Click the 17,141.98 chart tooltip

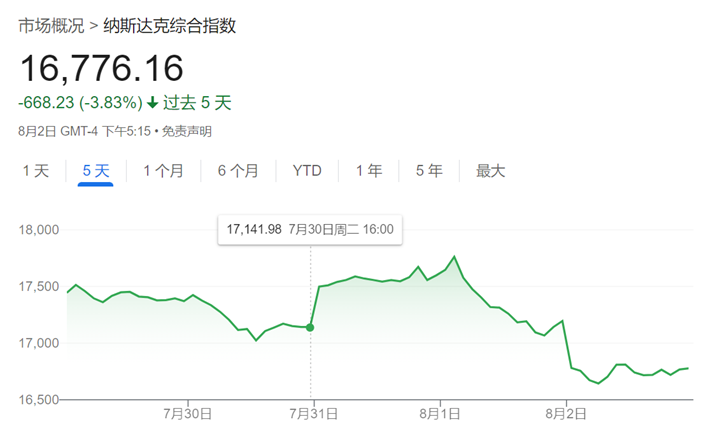tap(310, 230)
